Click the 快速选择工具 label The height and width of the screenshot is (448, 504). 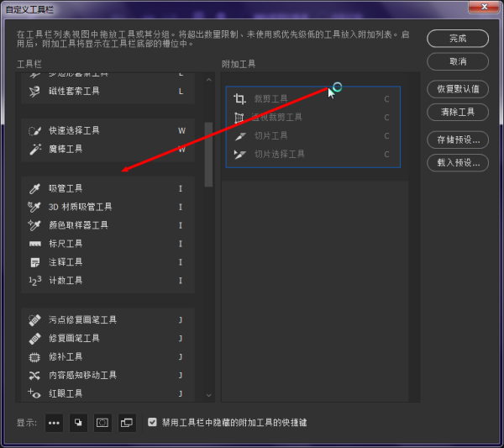pyautogui.click(x=74, y=130)
